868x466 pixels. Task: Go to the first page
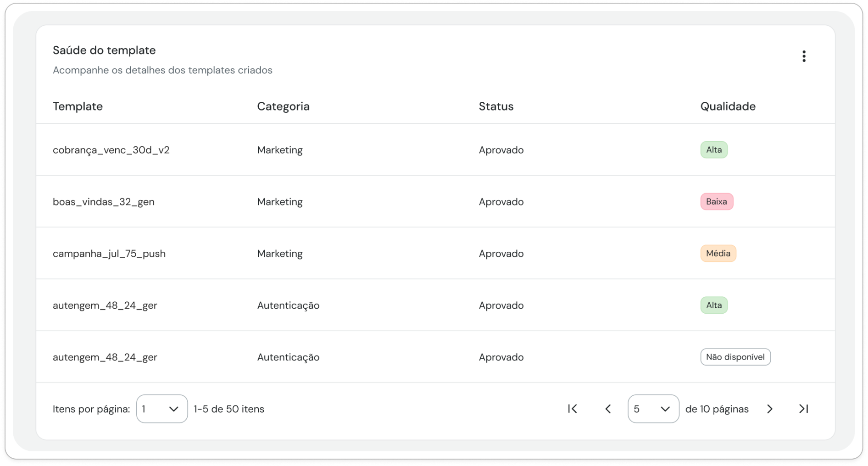(x=573, y=409)
